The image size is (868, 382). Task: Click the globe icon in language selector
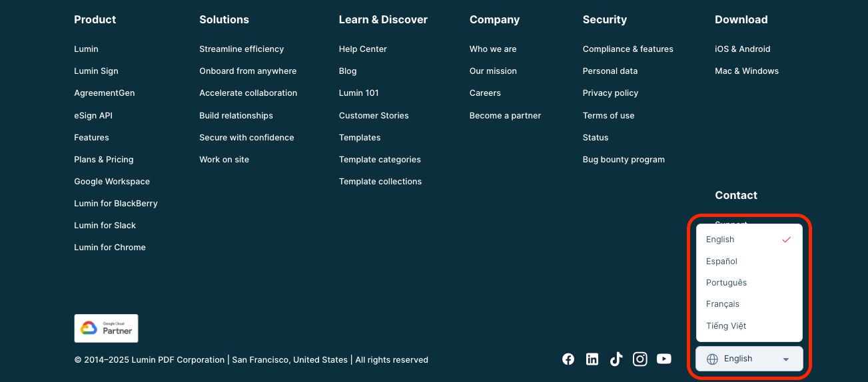pos(712,359)
